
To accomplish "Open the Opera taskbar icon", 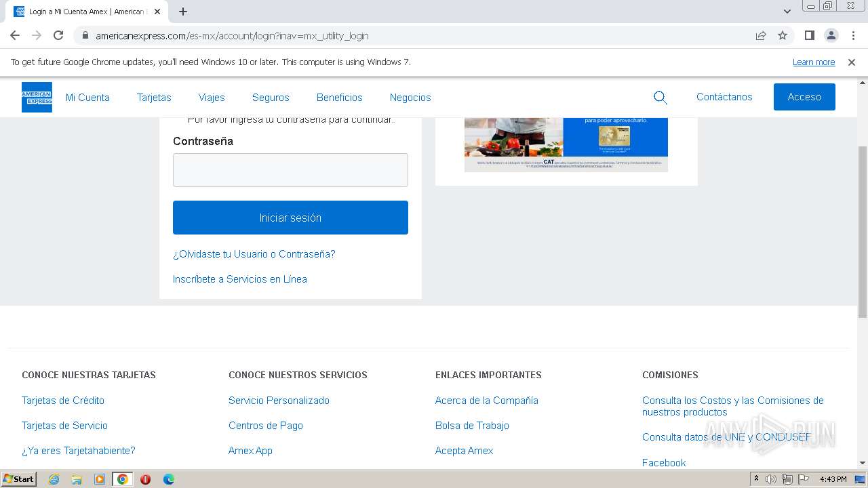I will 145,479.
